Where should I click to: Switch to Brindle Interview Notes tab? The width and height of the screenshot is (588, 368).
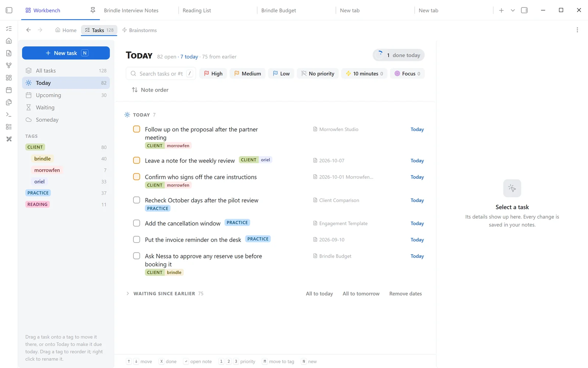[x=131, y=10]
